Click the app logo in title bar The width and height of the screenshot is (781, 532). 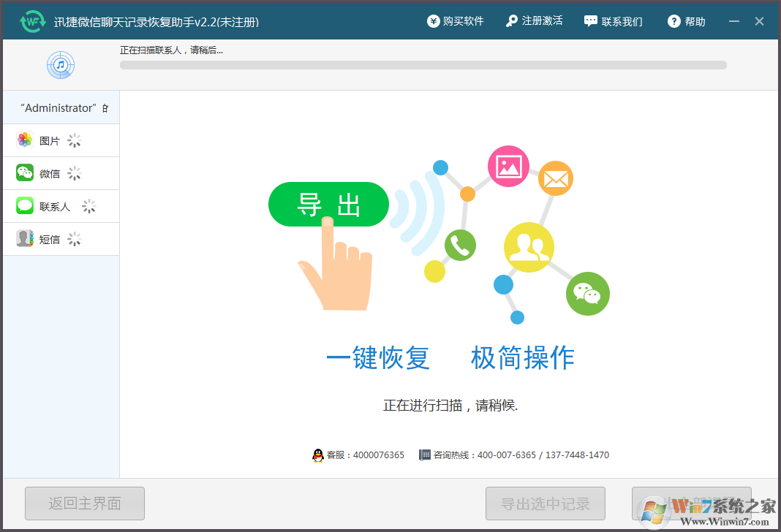pyautogui.click(x=33, y=20)
